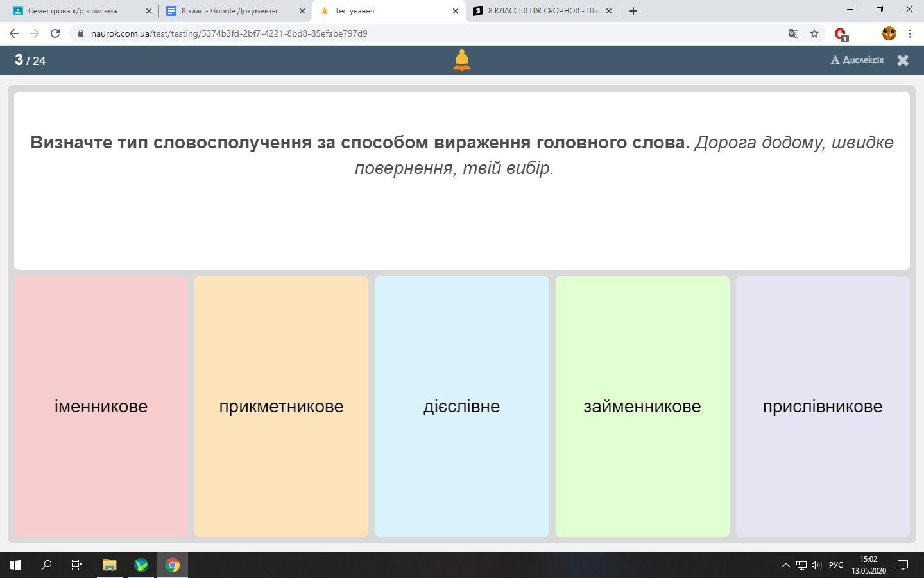Choose the прислівникове answer option
The image size is (924, 578).
(x=822, y=406)
